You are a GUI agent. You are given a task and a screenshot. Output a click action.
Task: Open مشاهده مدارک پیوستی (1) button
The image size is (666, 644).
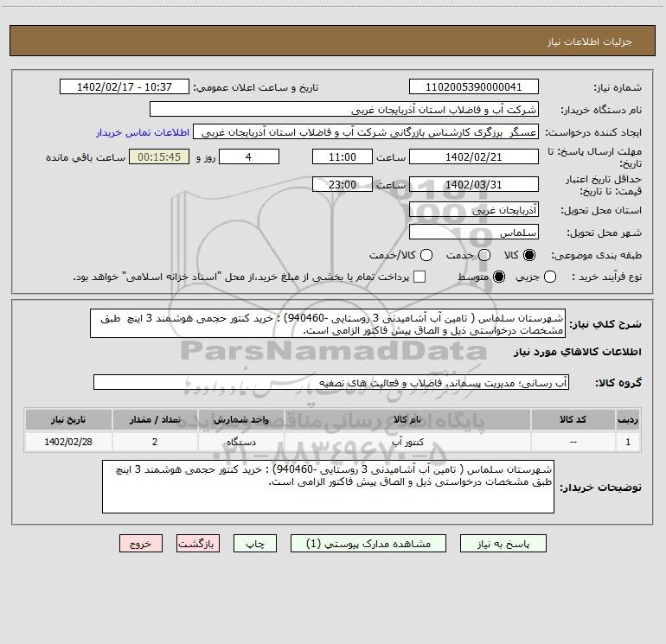368,544
